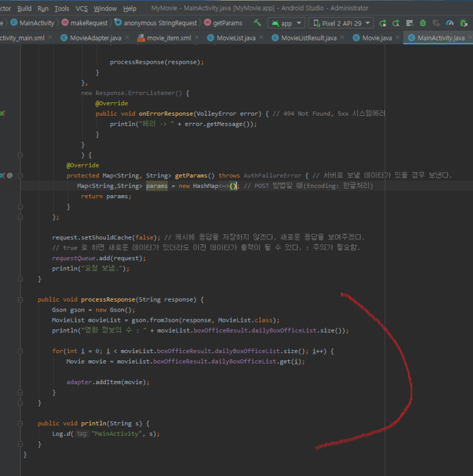Close the activity_main.xml tab
This screenshot has height=476, width=473.
coord(50,37)
